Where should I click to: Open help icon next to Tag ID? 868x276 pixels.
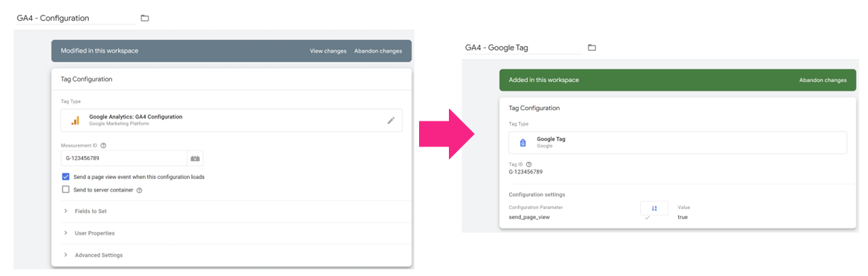(x=528, y=164)
